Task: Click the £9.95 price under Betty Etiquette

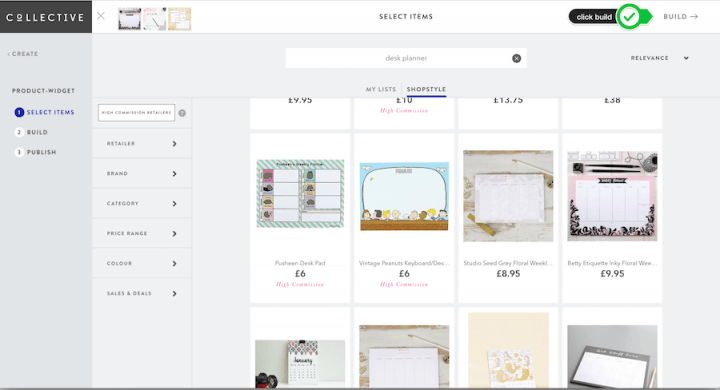Action: [612, 274]
